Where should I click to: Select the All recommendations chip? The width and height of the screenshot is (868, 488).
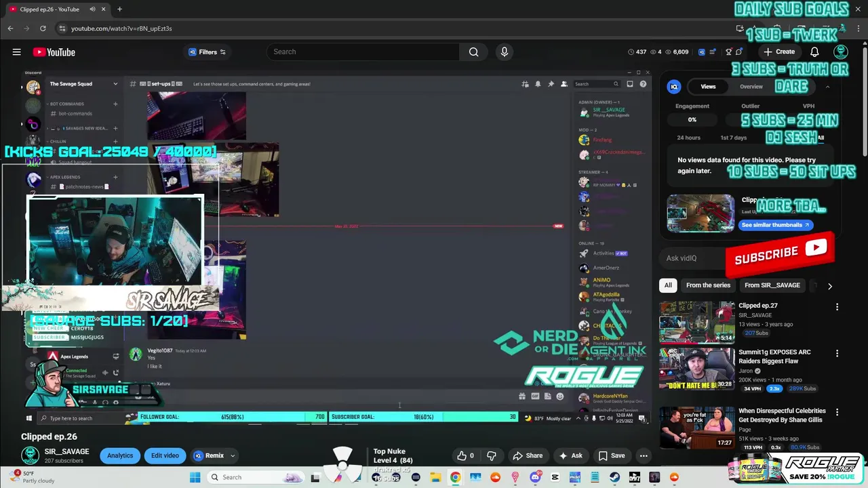pos(668,285)
